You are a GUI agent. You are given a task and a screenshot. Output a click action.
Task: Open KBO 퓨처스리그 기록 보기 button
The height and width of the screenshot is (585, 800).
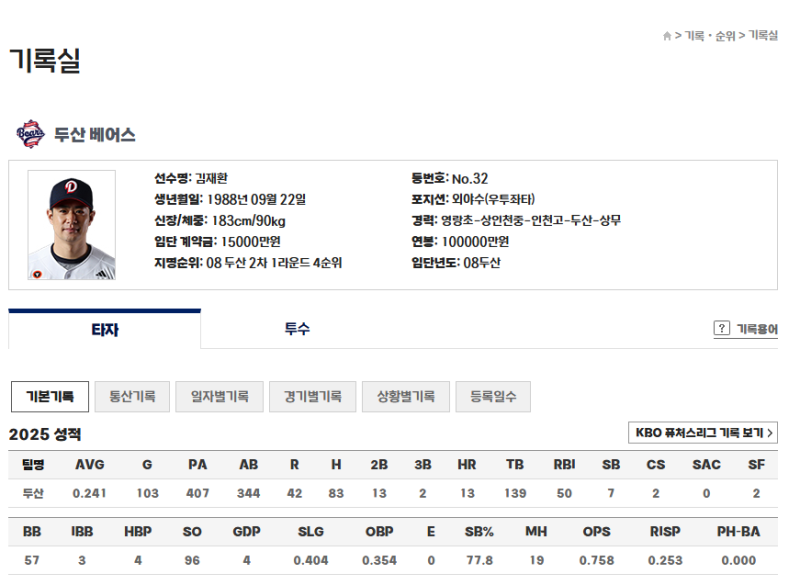(703, 433)
